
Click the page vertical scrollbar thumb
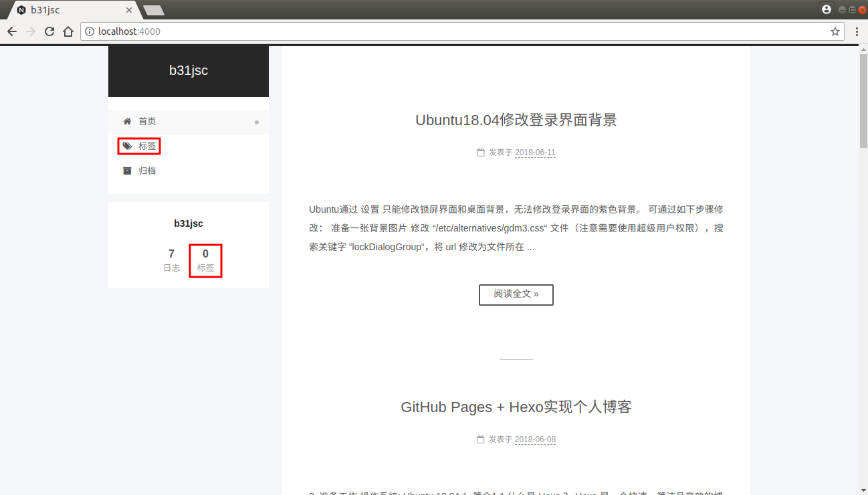coord(863,100)
